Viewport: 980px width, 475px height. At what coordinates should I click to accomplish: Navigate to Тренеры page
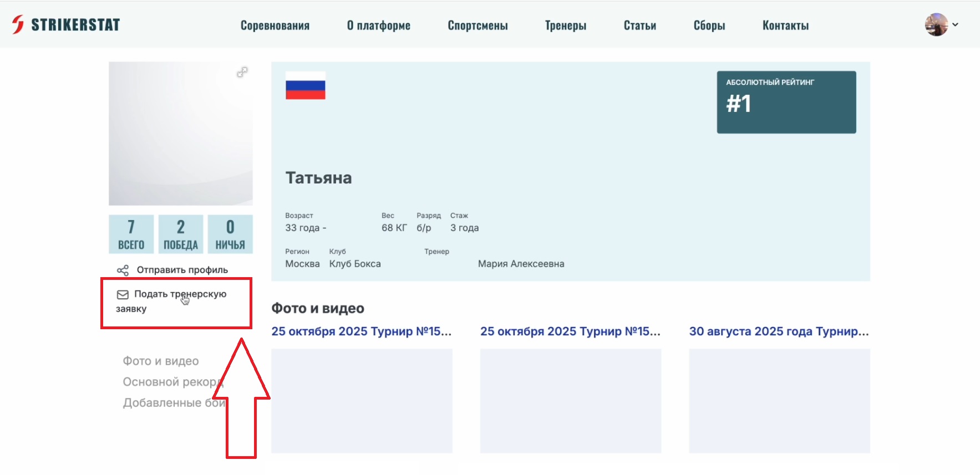(x=566, y=25)
